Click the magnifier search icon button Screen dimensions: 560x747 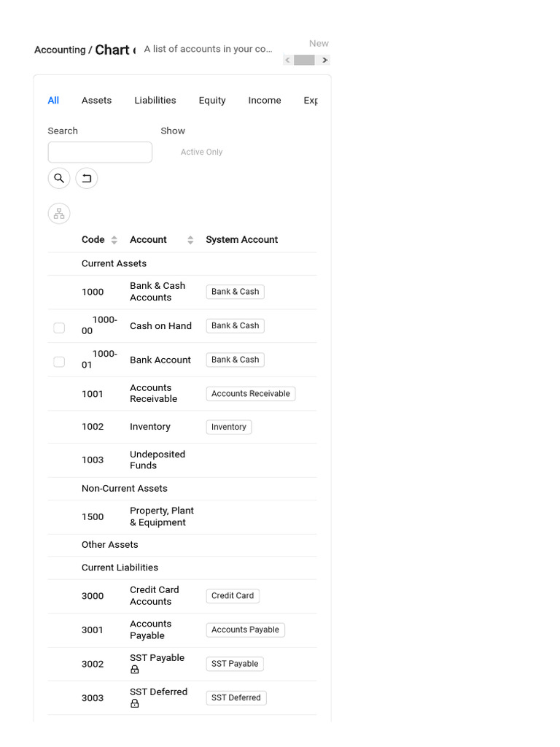(x=59, y=178)
